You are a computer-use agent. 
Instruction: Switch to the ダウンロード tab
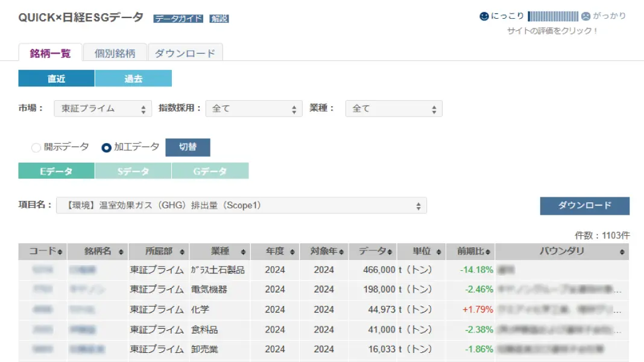click(x=185, y=53)
